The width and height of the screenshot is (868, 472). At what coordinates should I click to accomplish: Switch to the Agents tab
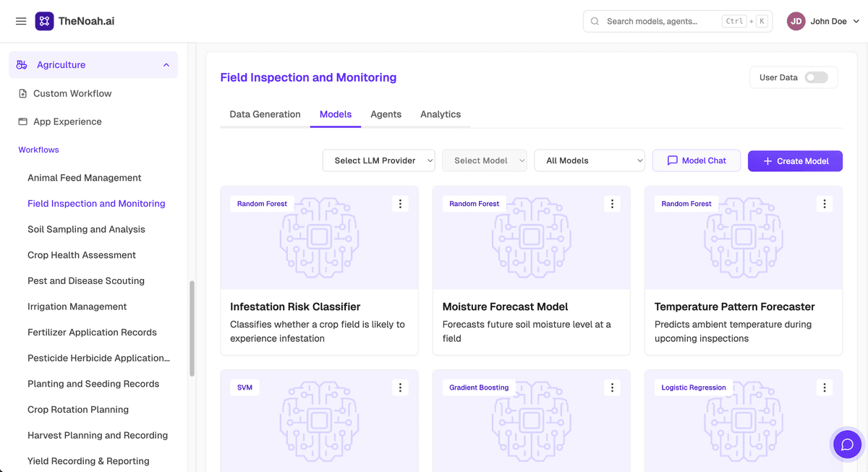tap(386, 114)
